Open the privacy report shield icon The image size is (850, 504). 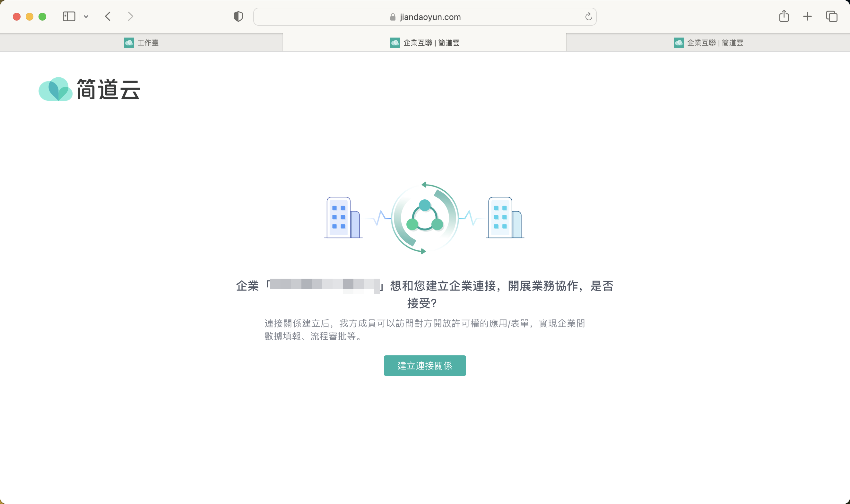pos(238,16)
